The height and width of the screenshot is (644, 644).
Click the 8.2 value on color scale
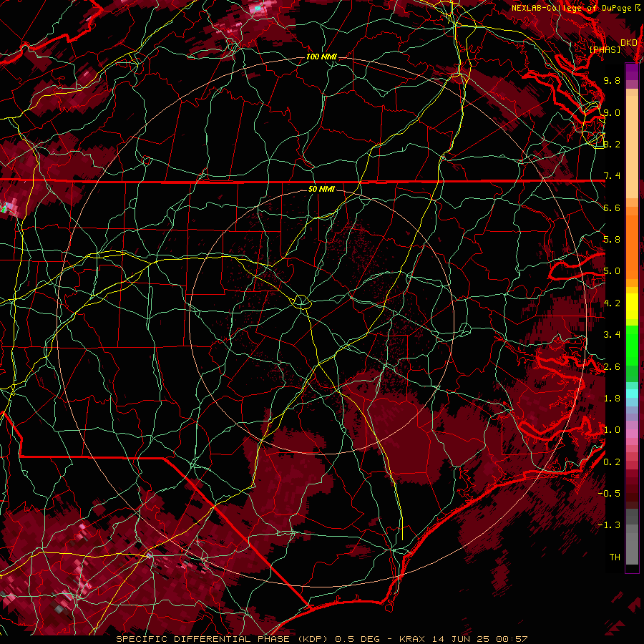[612, 144]
